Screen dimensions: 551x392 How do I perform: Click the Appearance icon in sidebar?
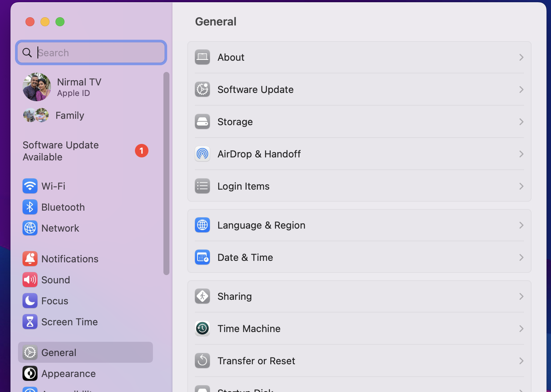tap(30, 373)
